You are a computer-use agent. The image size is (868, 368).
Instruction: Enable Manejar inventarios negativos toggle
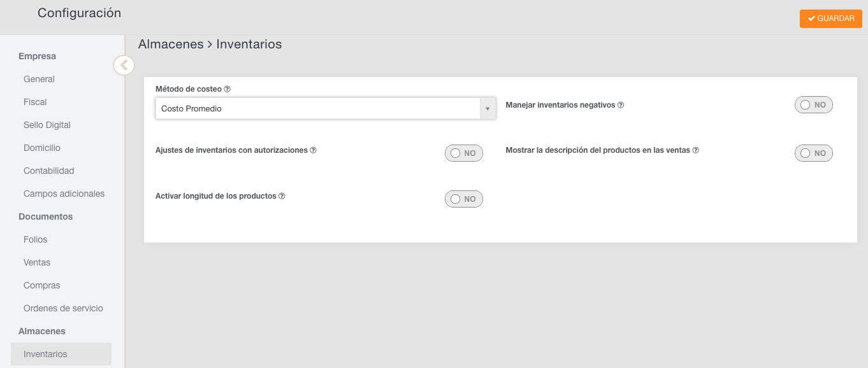tap(813, 105)
